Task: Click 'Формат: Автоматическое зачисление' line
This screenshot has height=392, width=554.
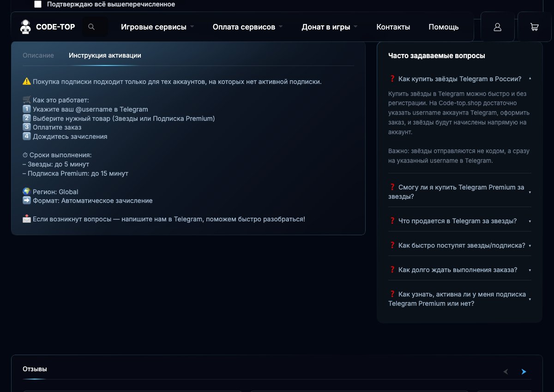Action: tap(88, 201)
